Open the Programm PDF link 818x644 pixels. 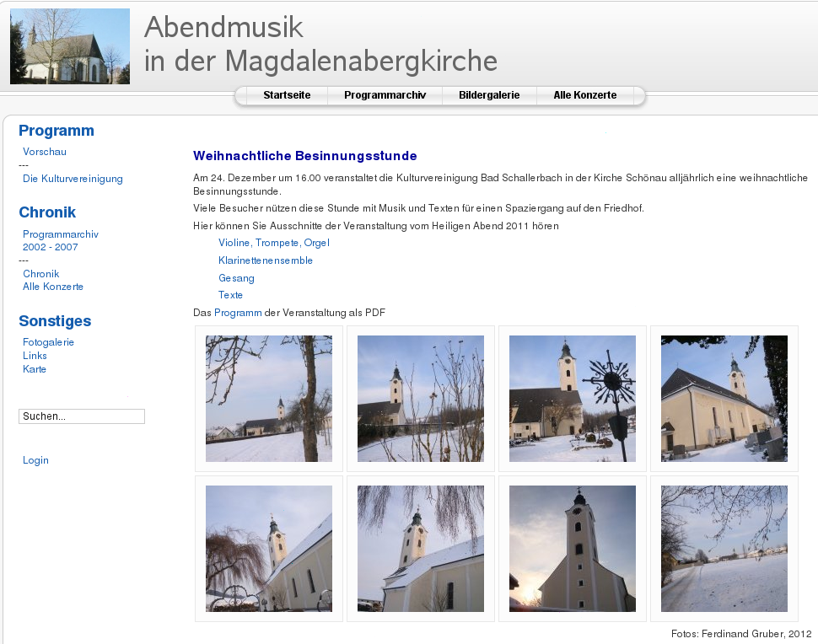pos(238,313)
